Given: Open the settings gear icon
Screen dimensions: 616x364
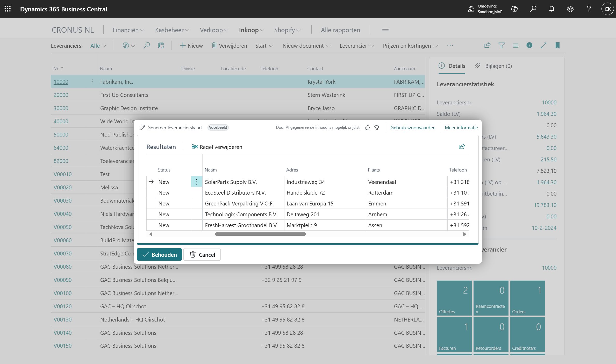Looking at the screenshot, I should (570, 9).
